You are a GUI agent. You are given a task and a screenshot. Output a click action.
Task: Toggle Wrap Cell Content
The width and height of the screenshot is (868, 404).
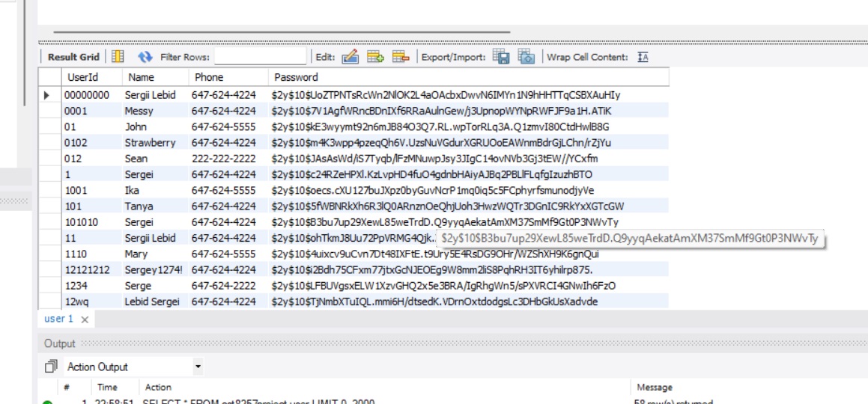click(643, 57)
